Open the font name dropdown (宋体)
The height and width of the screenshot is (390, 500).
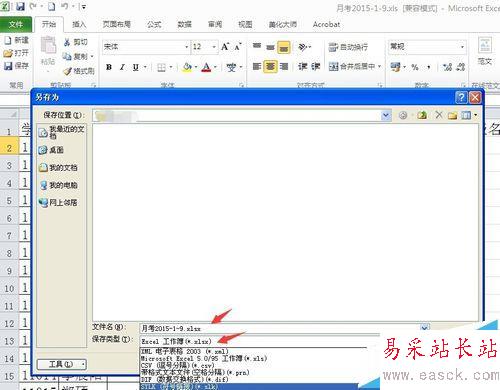tap(186, 47)
